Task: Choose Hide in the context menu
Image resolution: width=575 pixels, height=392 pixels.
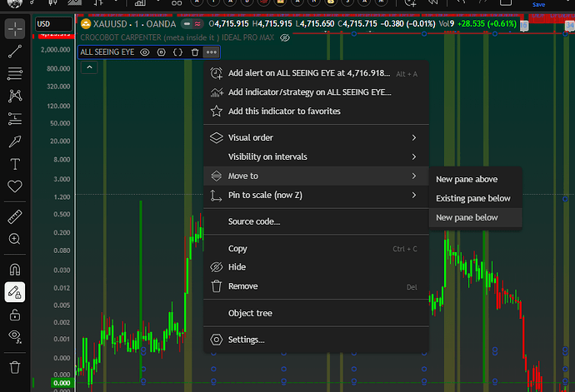Action: (x=316, y=267)
